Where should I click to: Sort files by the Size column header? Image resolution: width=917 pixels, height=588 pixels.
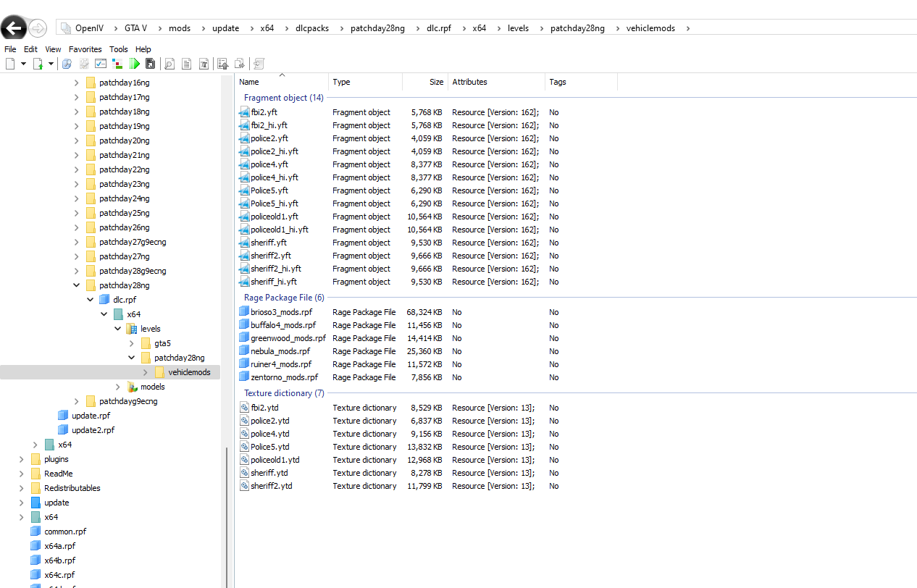point(435,82)
